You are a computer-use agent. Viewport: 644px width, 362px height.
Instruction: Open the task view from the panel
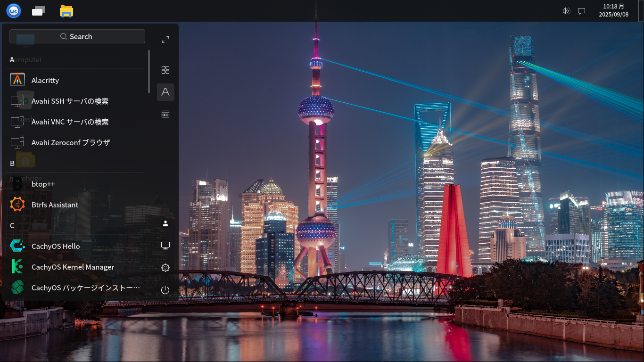click(x=39, y=11)
